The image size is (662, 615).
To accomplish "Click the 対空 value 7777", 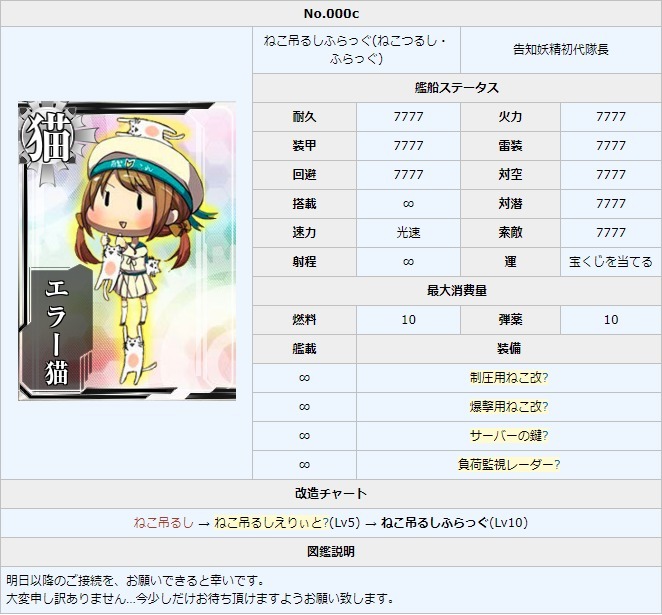I will point(610,174).
